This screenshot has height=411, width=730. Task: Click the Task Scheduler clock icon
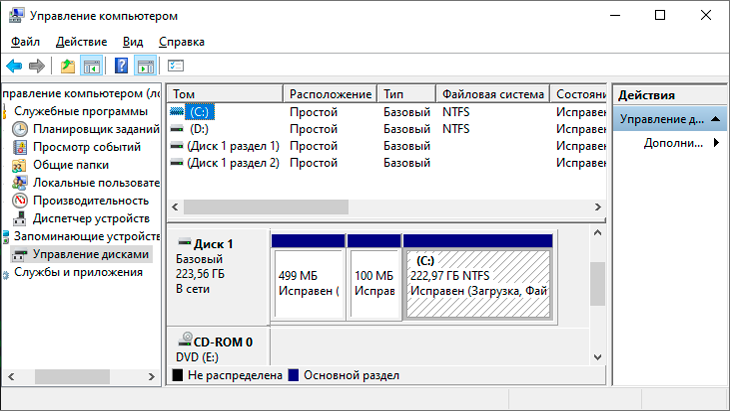click(20, 129)
